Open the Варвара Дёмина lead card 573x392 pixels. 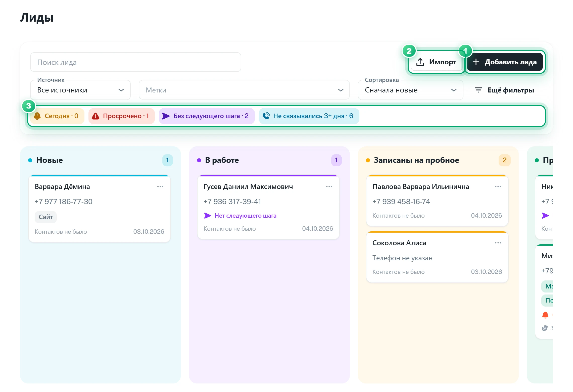[x=100, y=209]
